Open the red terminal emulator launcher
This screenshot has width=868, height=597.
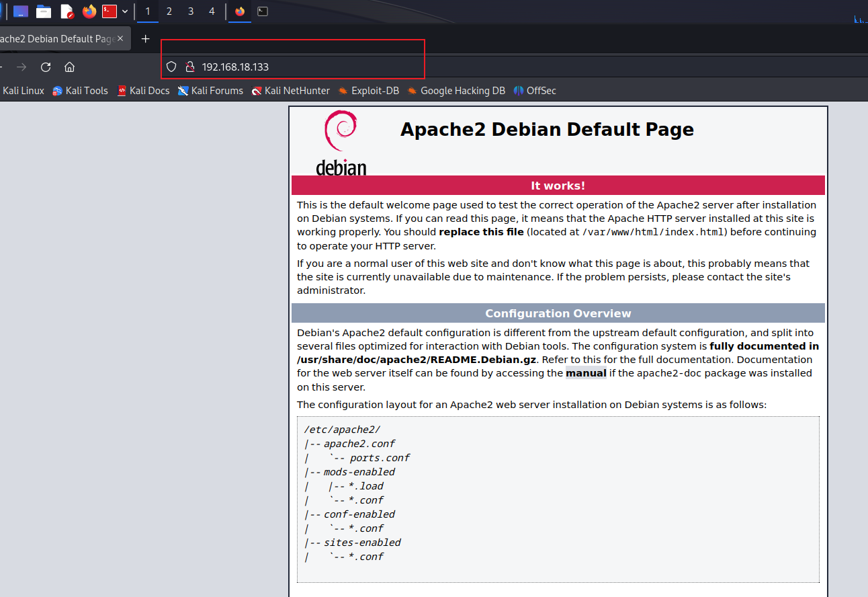point(110,11)
